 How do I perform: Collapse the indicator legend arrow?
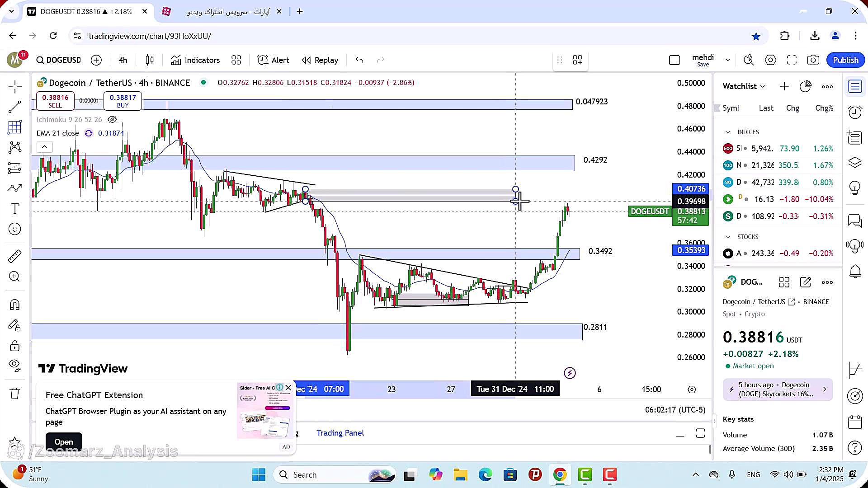point(44,146)
